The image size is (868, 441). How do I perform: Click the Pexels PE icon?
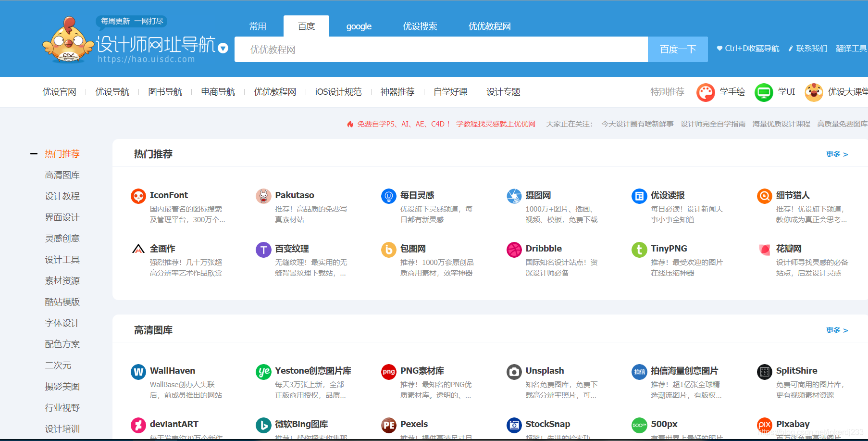[389, 425]
